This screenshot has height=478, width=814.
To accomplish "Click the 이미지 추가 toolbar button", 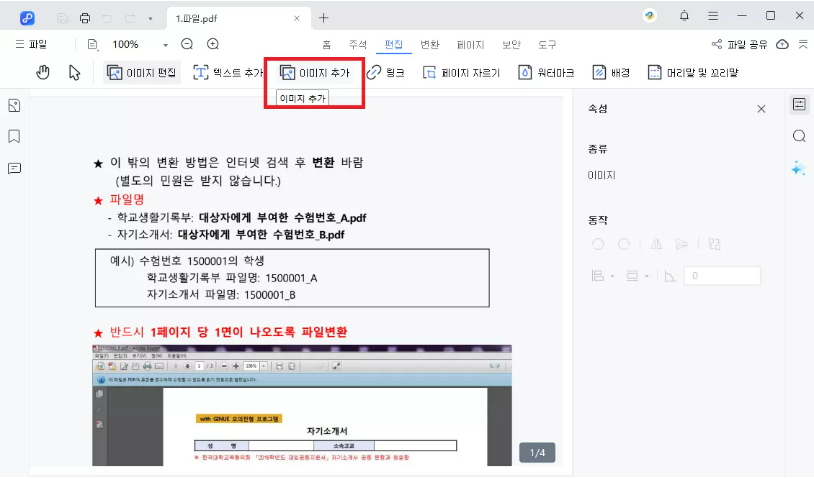I will (x=315, y=73).
